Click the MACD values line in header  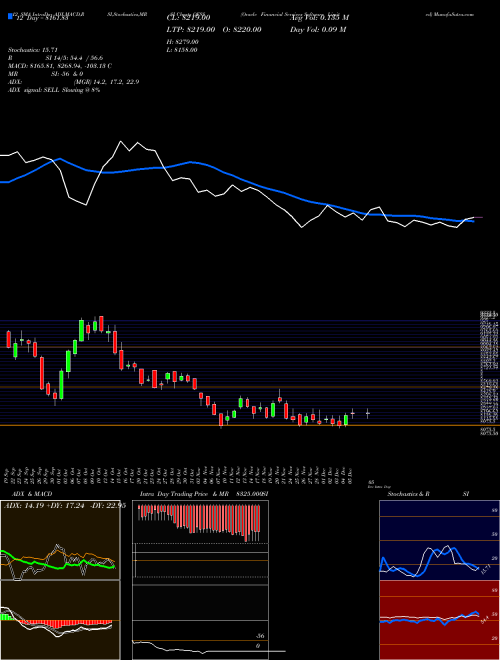point(60,66)
